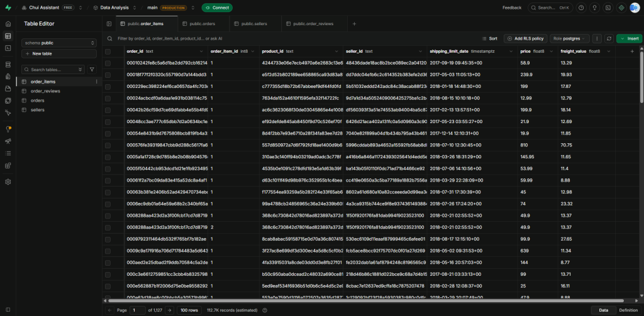Open the project switcher next to Data Analysis

136,8
